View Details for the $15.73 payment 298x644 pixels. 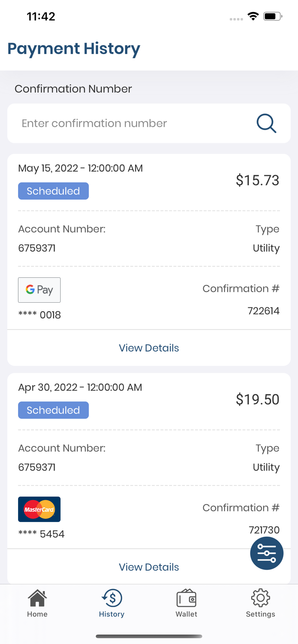pos(149,348)
